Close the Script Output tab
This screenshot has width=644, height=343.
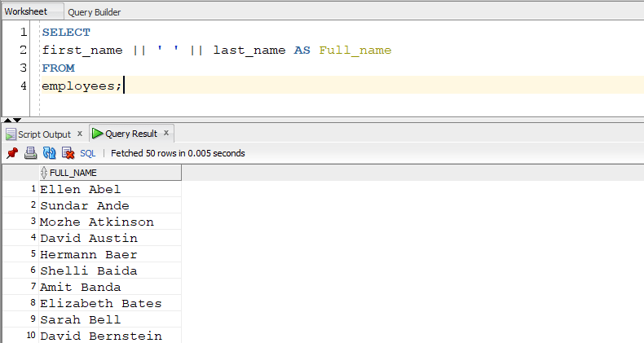click(x=80, y=134)
